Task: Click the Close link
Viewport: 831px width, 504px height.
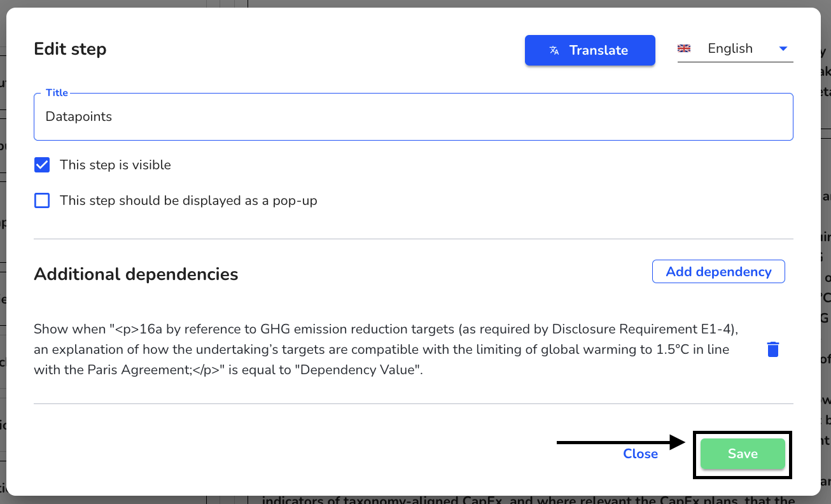Action: point(640,454)
